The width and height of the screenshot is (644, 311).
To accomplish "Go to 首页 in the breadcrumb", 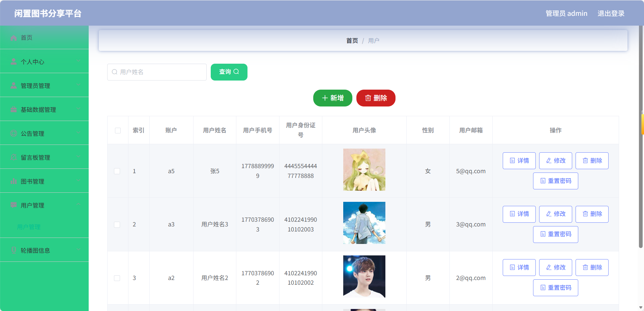I will 352,41.
